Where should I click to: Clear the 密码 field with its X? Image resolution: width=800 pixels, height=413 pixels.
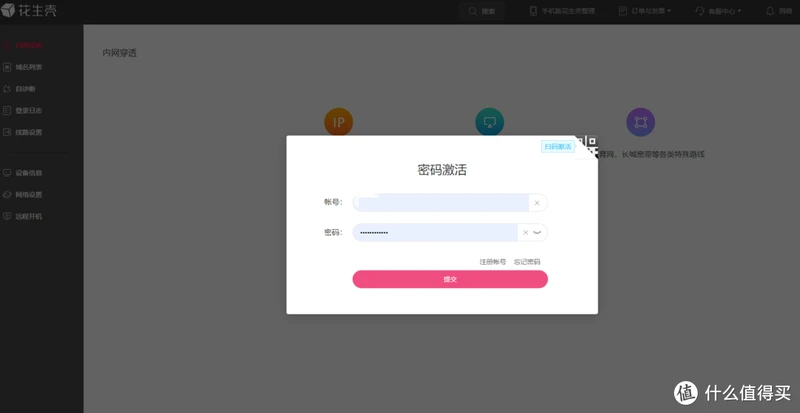tap(526, 232)
